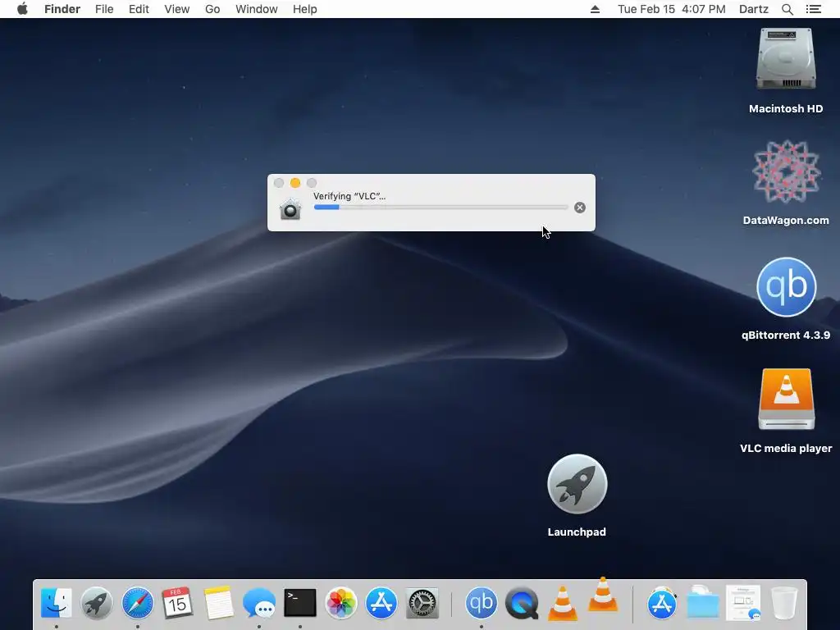Launch Launchpad rocket in the Dock
The height and width of the screenshot is (630, 840).
pyautogui.click(x=97, y=603)
